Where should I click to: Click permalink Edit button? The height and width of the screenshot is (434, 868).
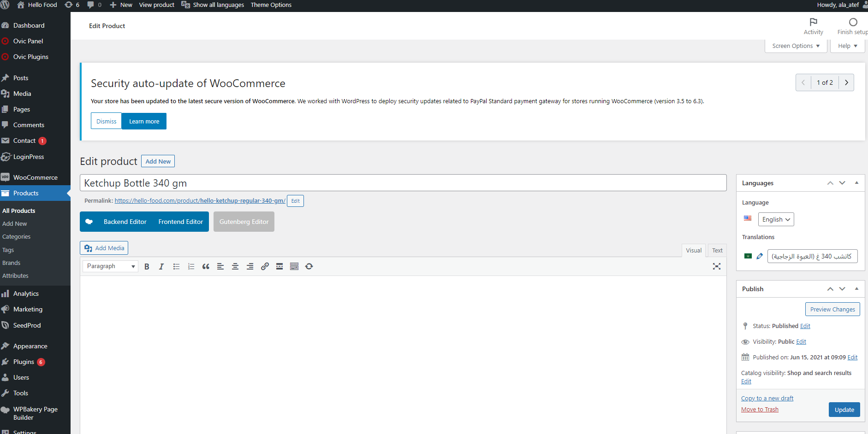point(295,201)
